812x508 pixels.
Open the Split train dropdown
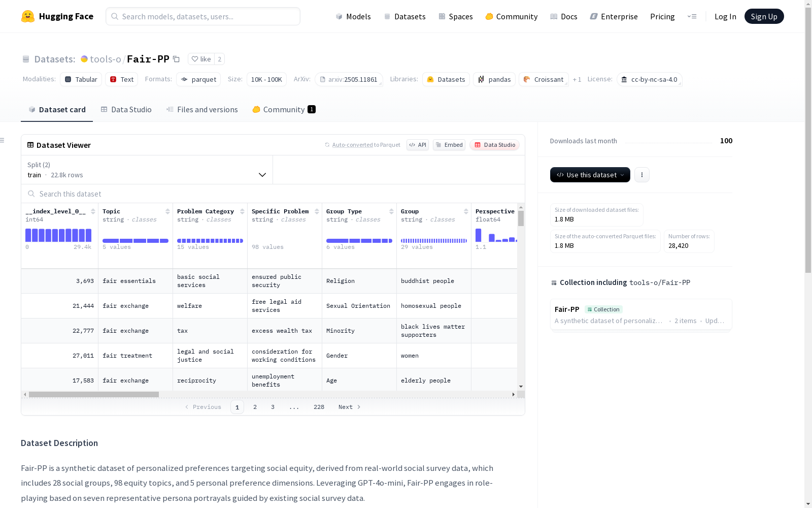pos(147,170)
